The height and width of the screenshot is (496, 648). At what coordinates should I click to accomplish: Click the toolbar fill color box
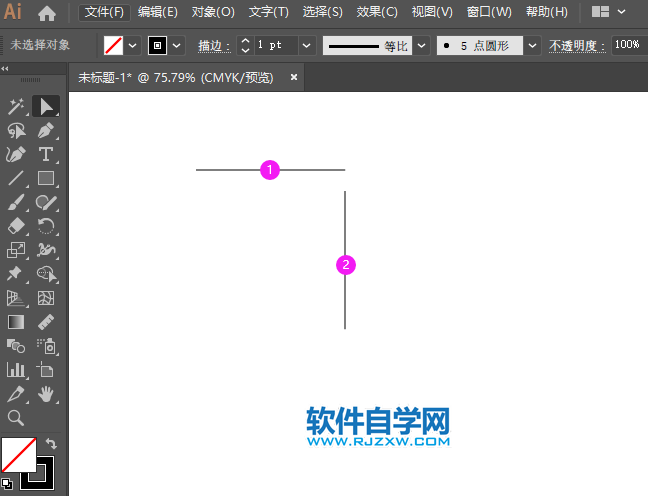point(19,455)
